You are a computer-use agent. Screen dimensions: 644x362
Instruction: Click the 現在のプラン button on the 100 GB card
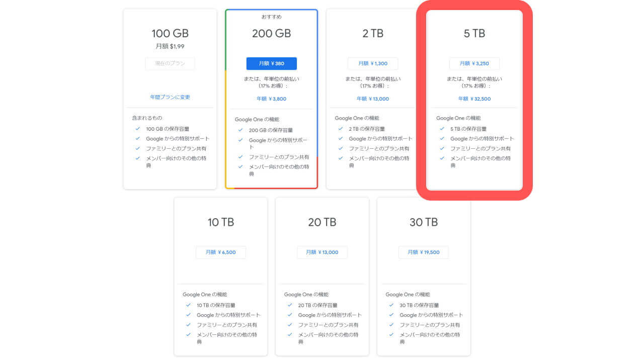point(170,63)
